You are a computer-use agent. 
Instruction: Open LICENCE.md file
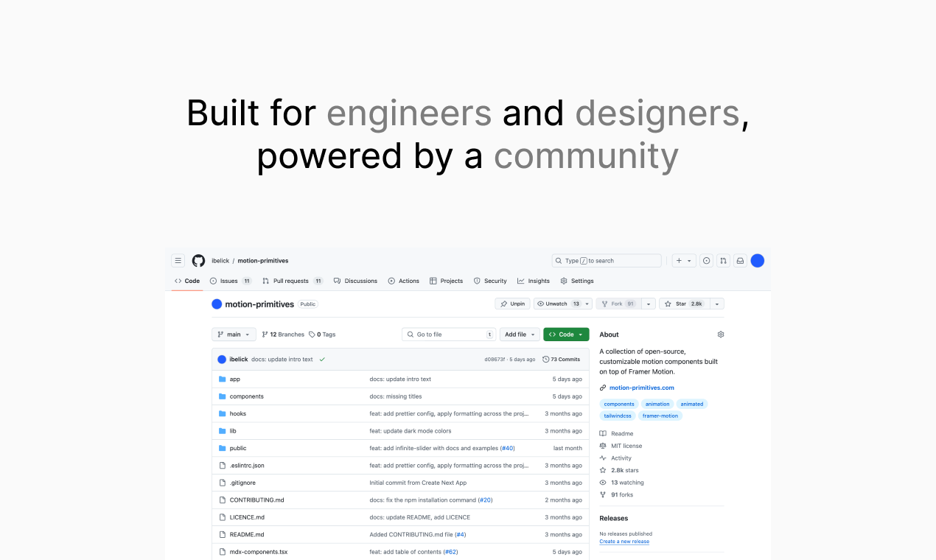click(247, 517)
